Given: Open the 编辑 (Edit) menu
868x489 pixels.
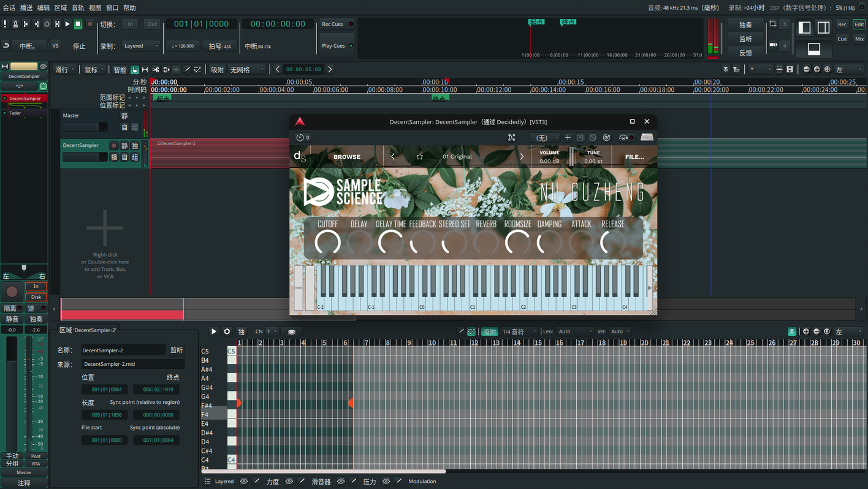Looking at the screenshot, I should [44, 8].
